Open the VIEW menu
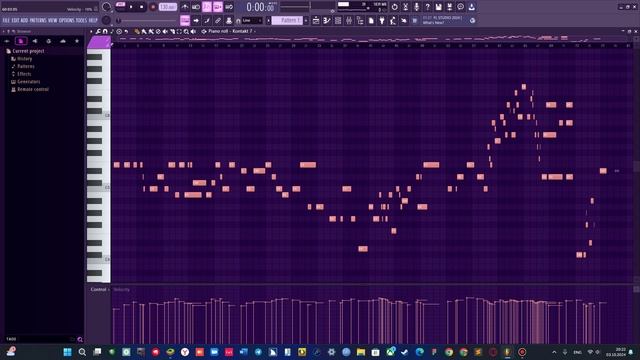Screen dimensions: 640x360 point(53,20)
